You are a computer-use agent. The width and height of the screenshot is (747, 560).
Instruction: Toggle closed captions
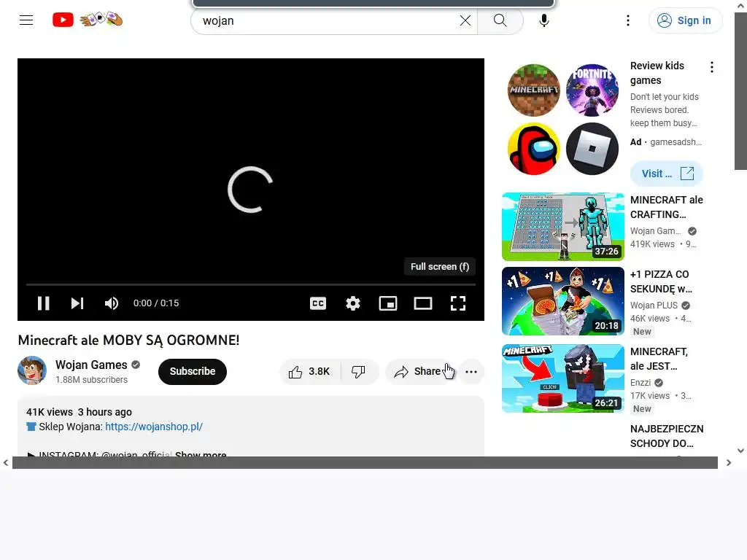pyautogui.click(x=318, y=303)
